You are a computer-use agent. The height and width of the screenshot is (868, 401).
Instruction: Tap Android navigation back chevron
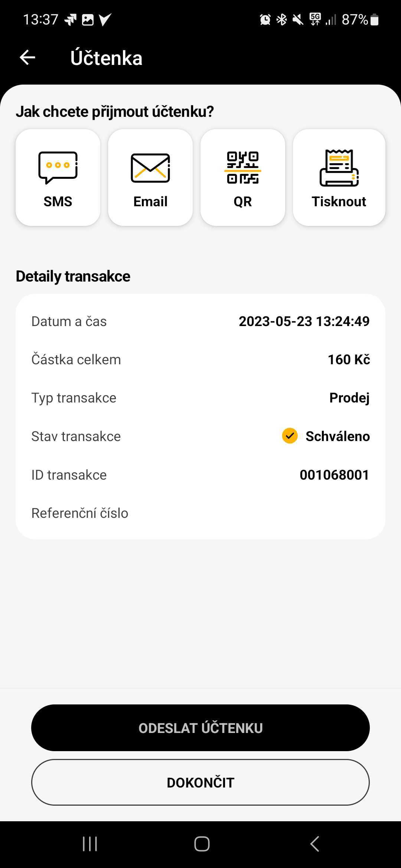tap(314, 844)
